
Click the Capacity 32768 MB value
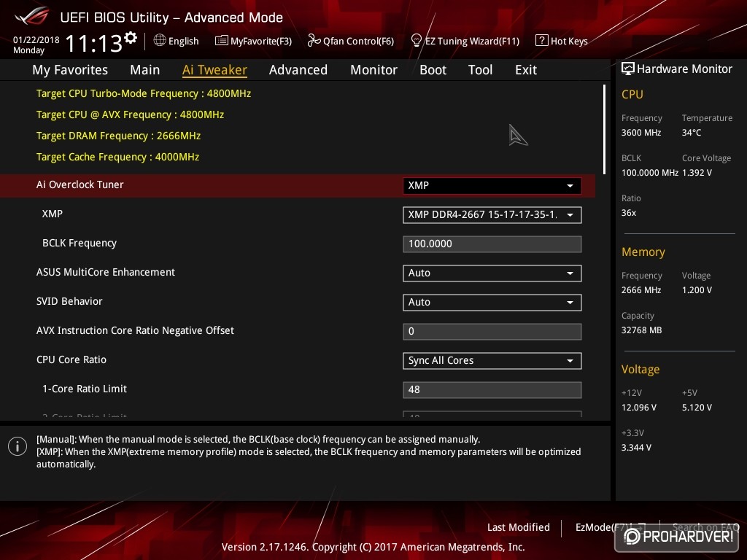(642, 330)
